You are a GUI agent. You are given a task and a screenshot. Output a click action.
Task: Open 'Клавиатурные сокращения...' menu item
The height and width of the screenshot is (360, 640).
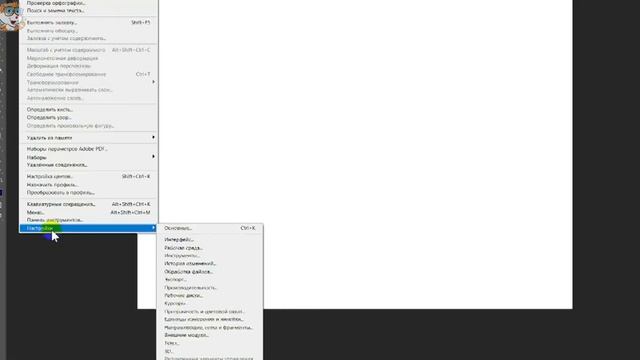(88, 204)
